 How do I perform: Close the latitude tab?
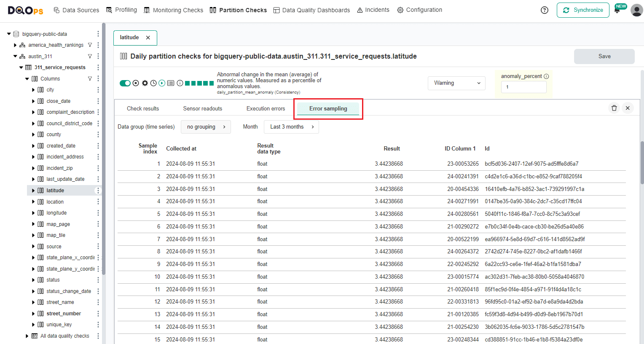148,38
